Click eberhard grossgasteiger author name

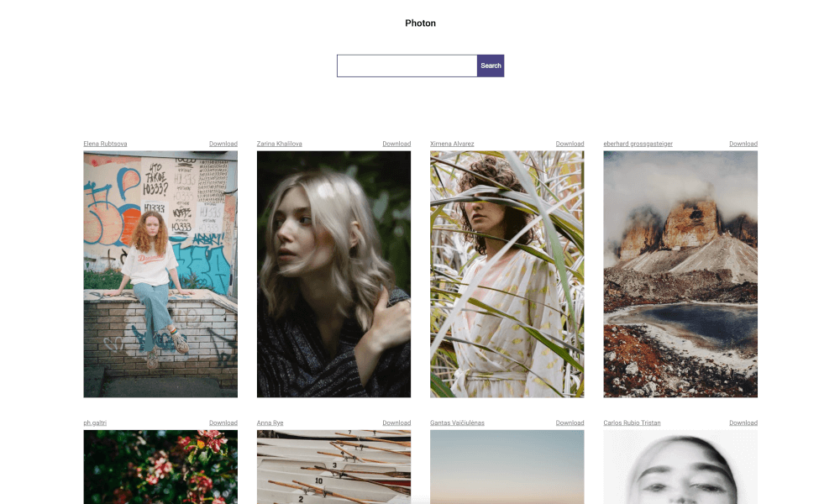point(638,144)
